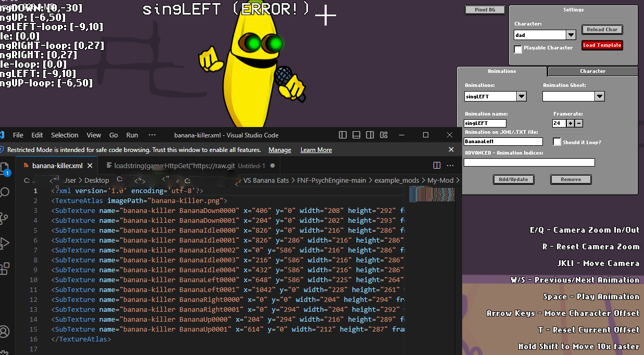Open the Customize Layout icon in title bar
The height and width of the screenshot is (355, 644).
click(384, 135)
